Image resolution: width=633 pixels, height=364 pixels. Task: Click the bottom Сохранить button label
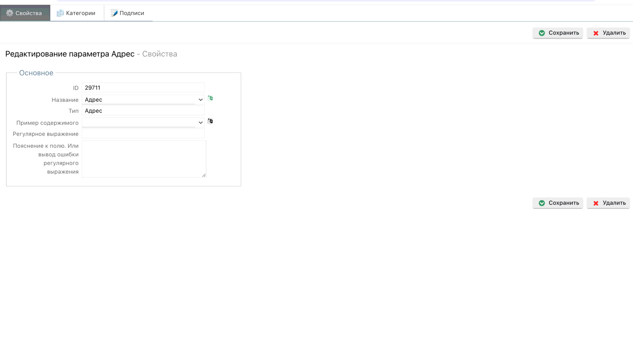pyautogui.click(x=564, y=203)
